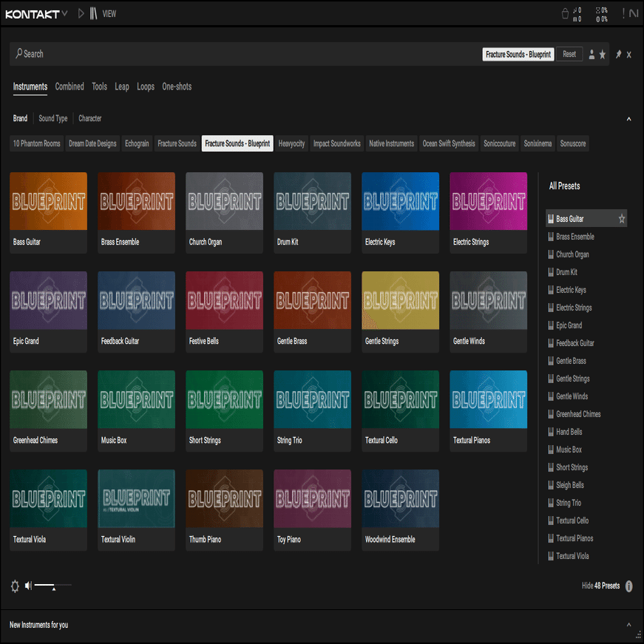Switch to the Loops tab
The width and height of the screenshot is (644, 644).
(146, 87)
